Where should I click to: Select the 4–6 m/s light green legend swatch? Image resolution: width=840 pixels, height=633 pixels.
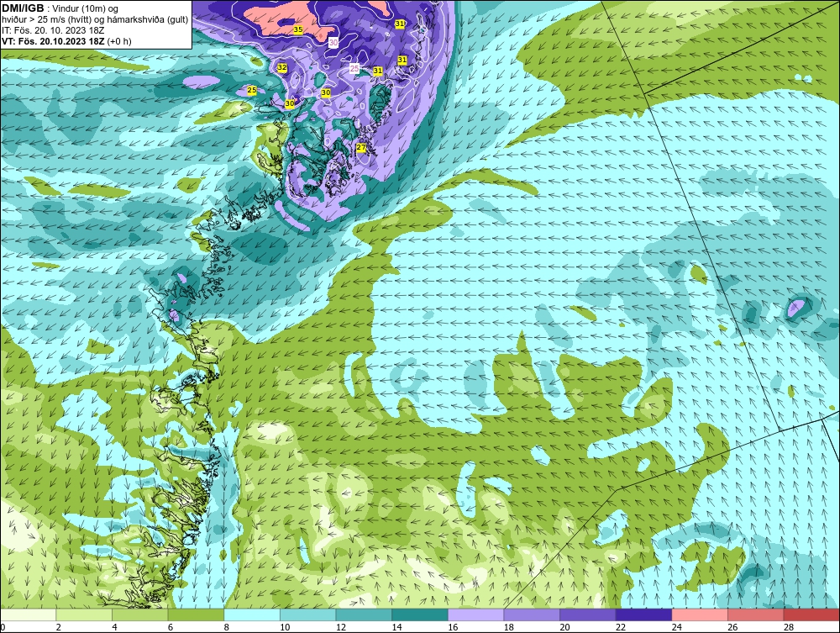click(139, 615)
